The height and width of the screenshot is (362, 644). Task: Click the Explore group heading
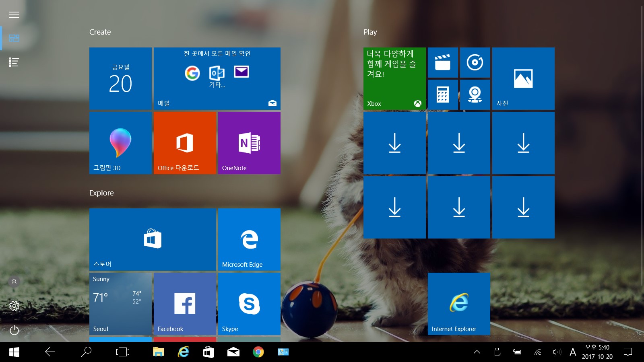[x=101, y=193]
